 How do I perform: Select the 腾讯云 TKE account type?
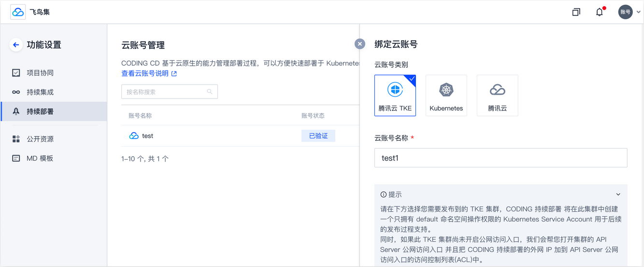coord(395,95)
